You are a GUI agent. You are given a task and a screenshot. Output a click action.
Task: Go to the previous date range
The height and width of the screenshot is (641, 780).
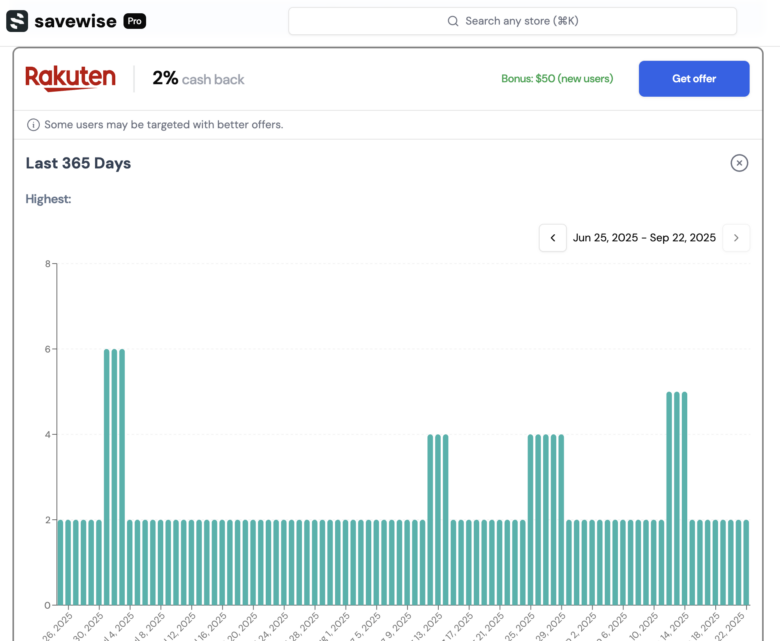(553, 238)
